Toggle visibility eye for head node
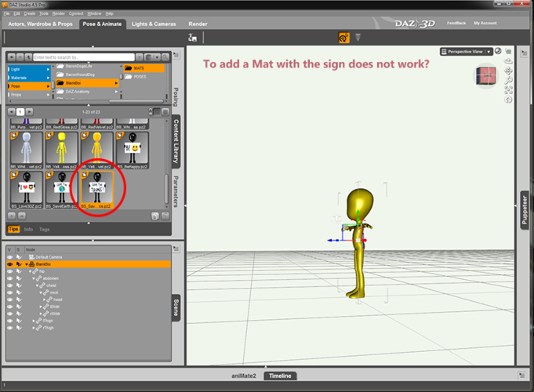 (10, 299)
